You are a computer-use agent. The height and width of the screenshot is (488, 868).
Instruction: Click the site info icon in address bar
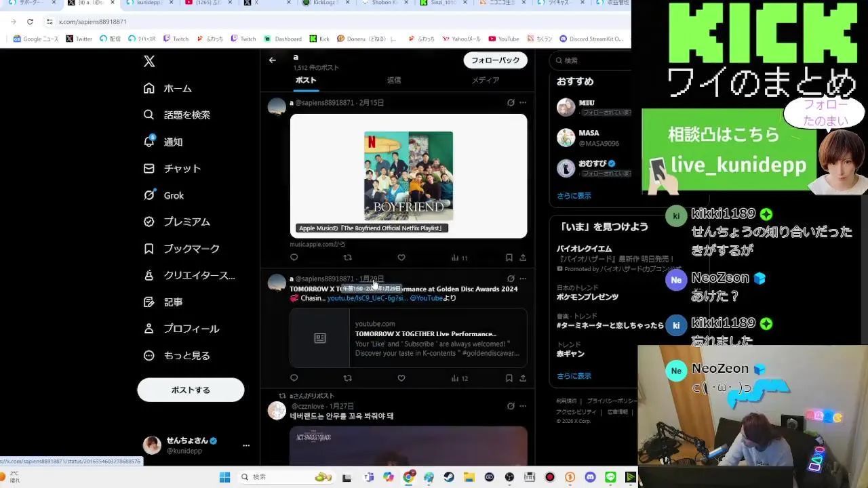[x=50, y=22]
